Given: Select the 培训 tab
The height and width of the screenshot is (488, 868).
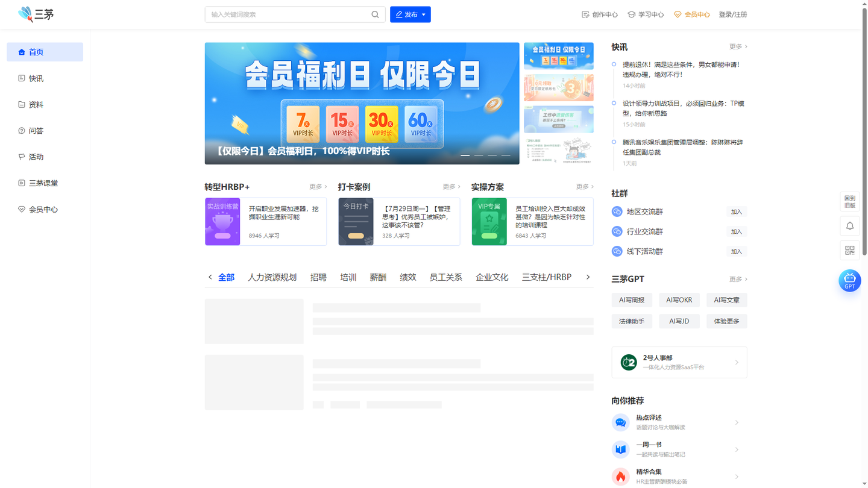Looking at the screenshot, I should (x=348, y=277).
